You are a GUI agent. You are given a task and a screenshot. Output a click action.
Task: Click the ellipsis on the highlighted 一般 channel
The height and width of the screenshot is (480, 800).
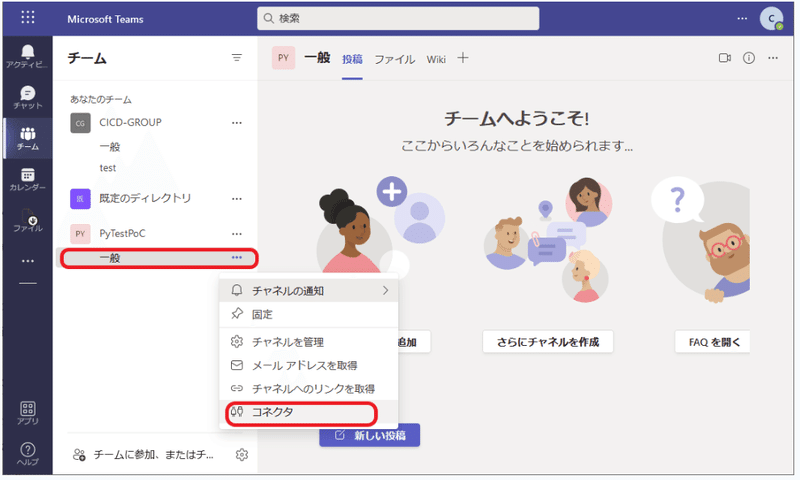pyautogui.click(x=237, y=258)
